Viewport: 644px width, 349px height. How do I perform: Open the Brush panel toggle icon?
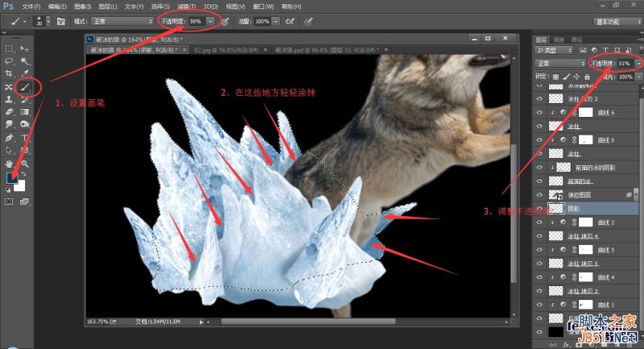click(x=61, y=22)
